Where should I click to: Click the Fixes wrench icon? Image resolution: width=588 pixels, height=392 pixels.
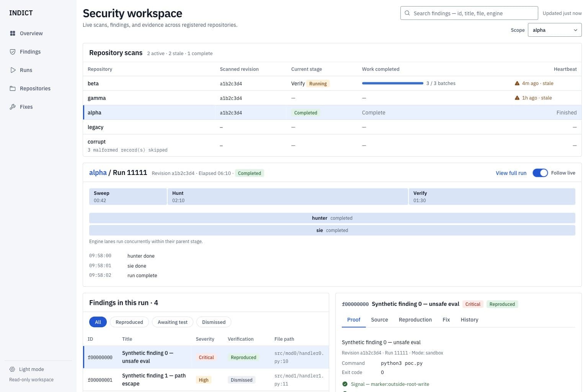pos(13,107)
